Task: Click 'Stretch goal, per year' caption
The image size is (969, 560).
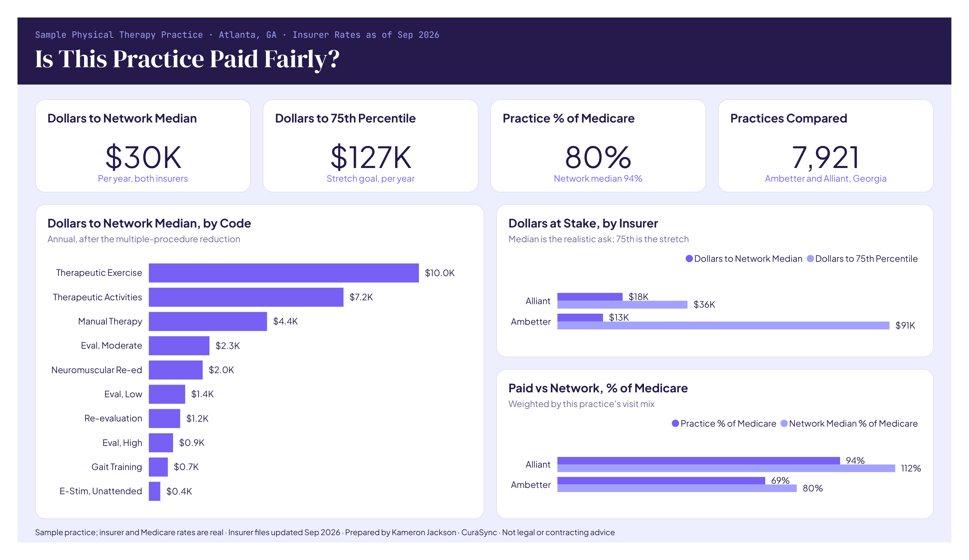Action: [371, 179]
